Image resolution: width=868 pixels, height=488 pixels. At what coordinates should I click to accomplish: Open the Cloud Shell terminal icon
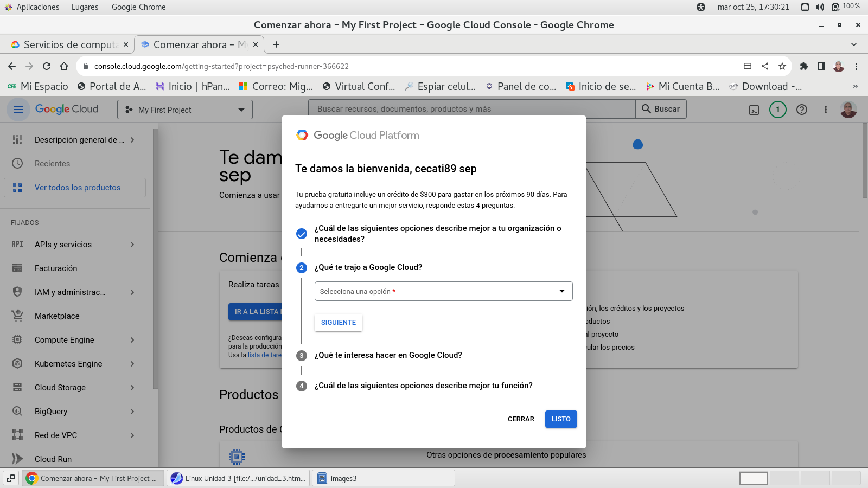(x=754, y=110)
